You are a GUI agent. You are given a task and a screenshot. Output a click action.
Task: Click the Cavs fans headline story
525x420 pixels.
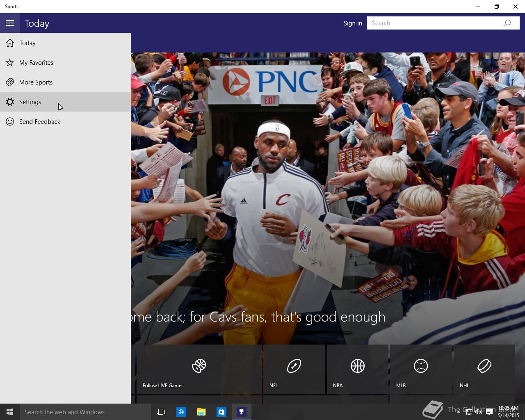pyautogui.click(x=258, y=317)
